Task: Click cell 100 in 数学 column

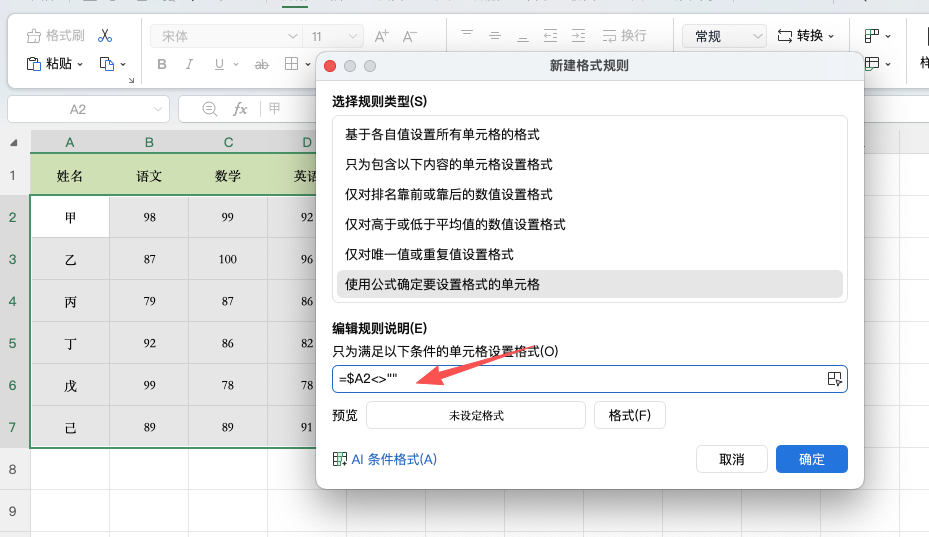Action: coord(228,260)
